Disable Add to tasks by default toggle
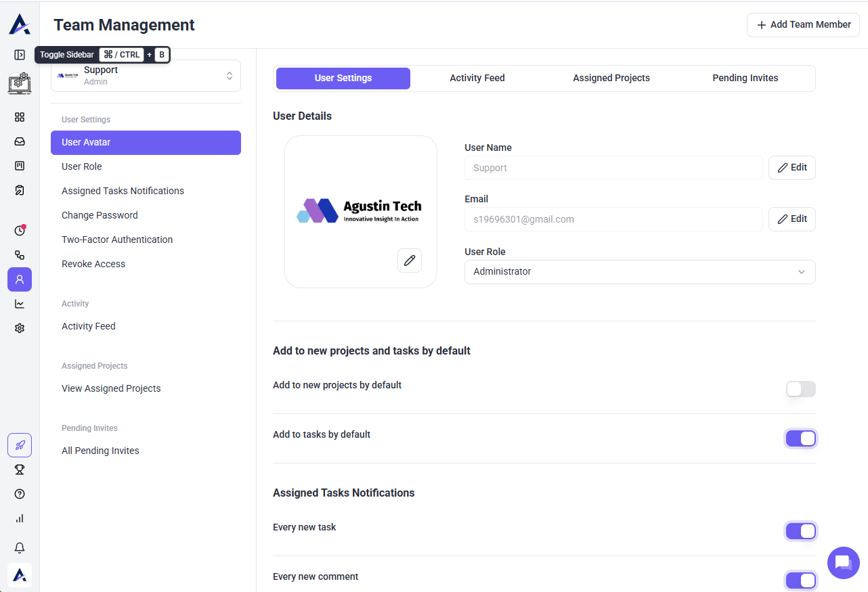This screenshot has width=868, height=592. [x=800, y=438]
